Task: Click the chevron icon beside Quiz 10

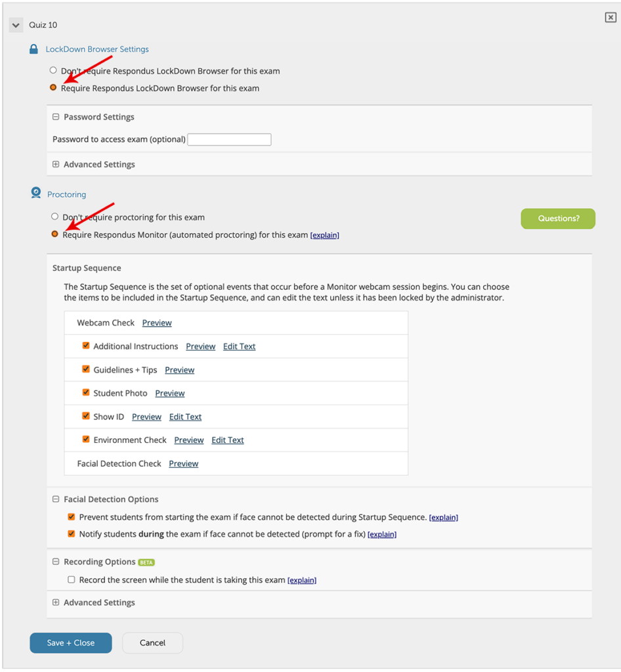Action: coord(15,25)
